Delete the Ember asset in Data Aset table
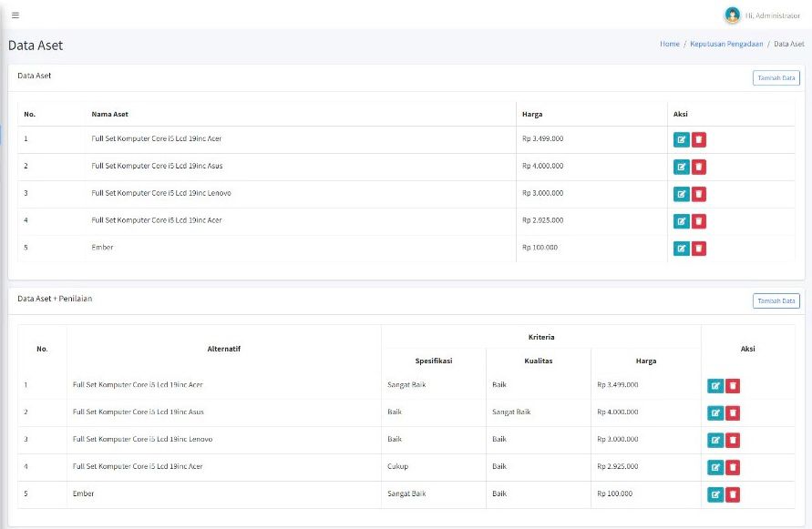812x529 pixels. click(x=699, y=249)
